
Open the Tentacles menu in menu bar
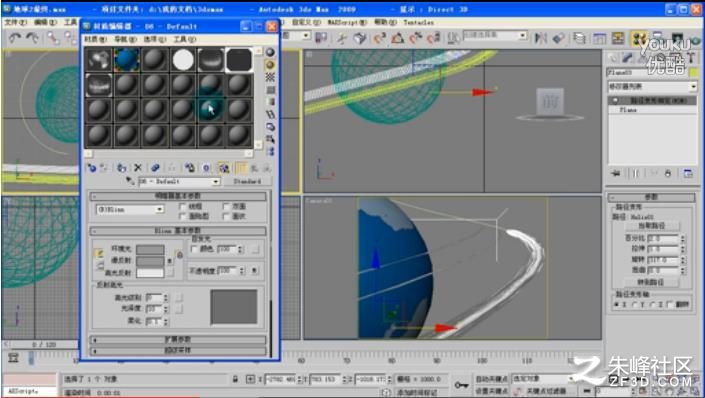point(418,22)
